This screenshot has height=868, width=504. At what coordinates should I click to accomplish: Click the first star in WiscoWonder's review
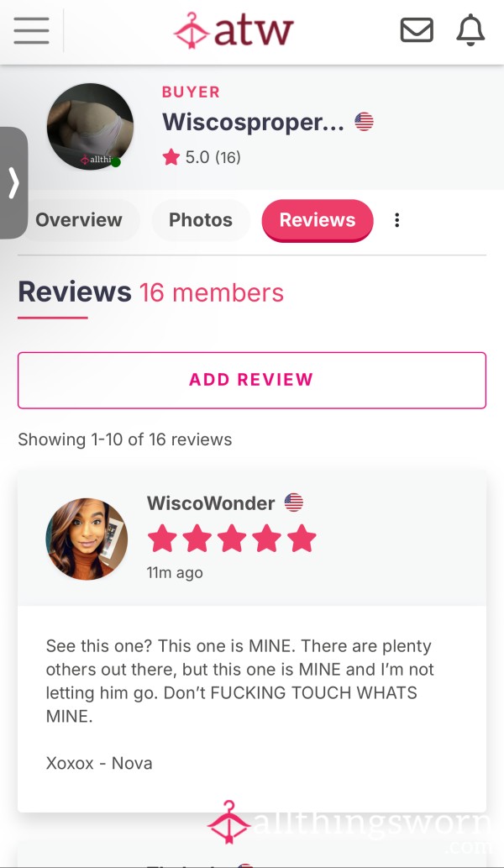(162, 539)
